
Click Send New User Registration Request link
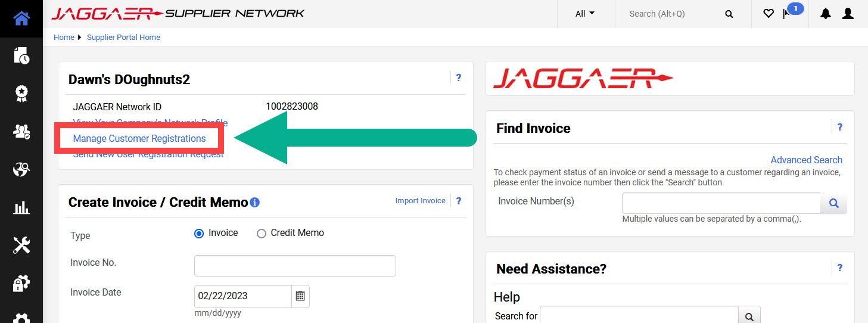point(148,154)
